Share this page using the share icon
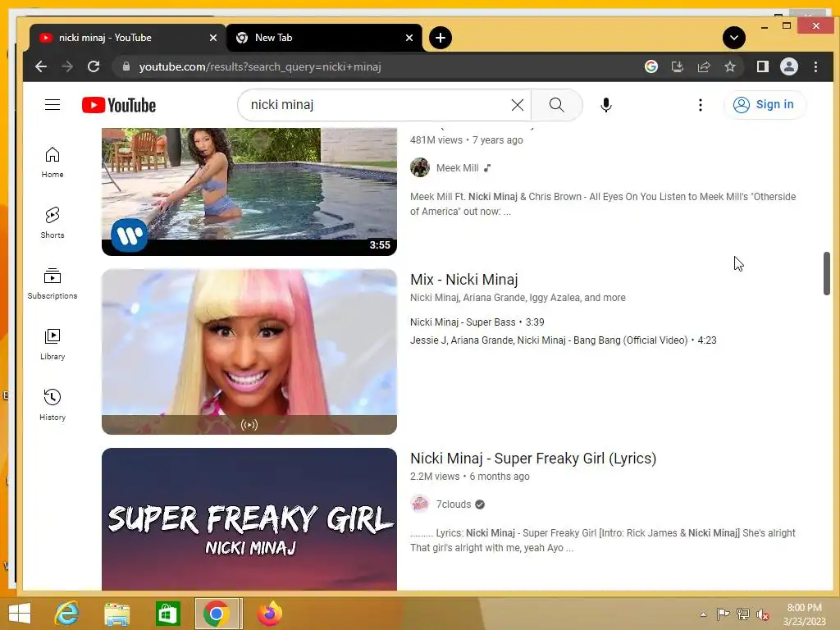Image resolution: width=840 pixels, height=630 pixels. click(x=703, y=66)
